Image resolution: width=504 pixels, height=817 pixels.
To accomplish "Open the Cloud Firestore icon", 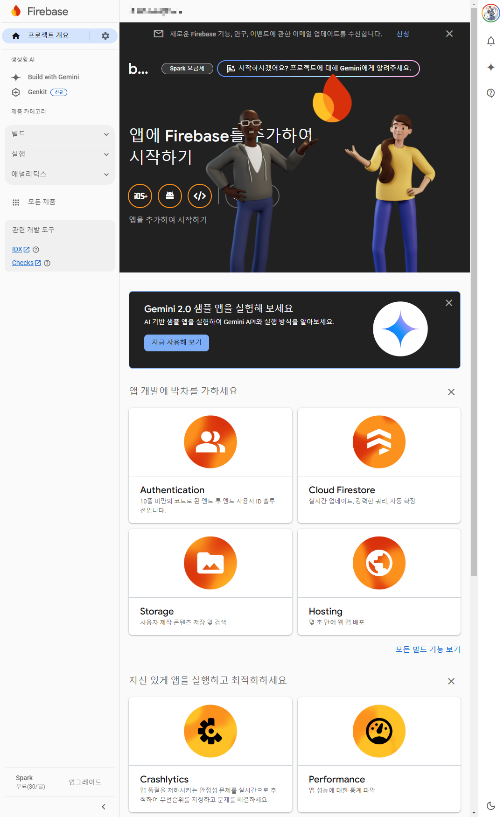I will (379, 442).
